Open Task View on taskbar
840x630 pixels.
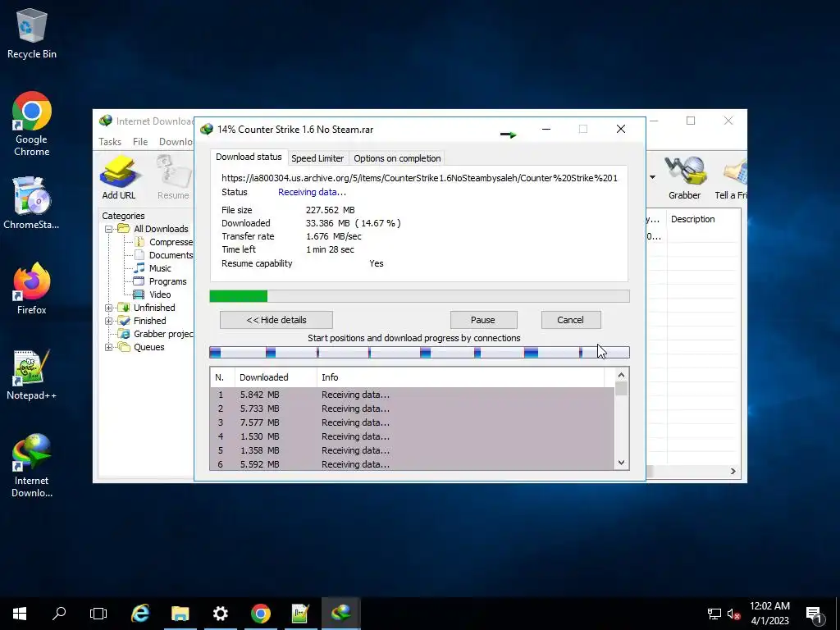(98, 614)
